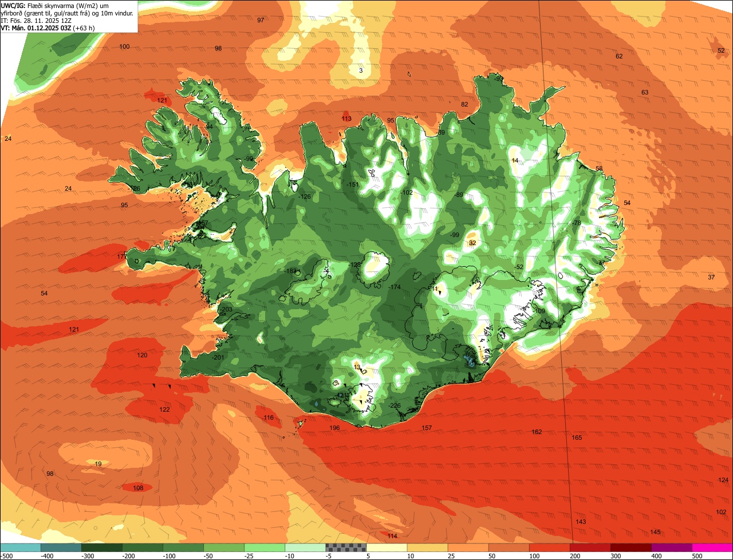Click the map value '-78' in east Iceland

(577, 223)
